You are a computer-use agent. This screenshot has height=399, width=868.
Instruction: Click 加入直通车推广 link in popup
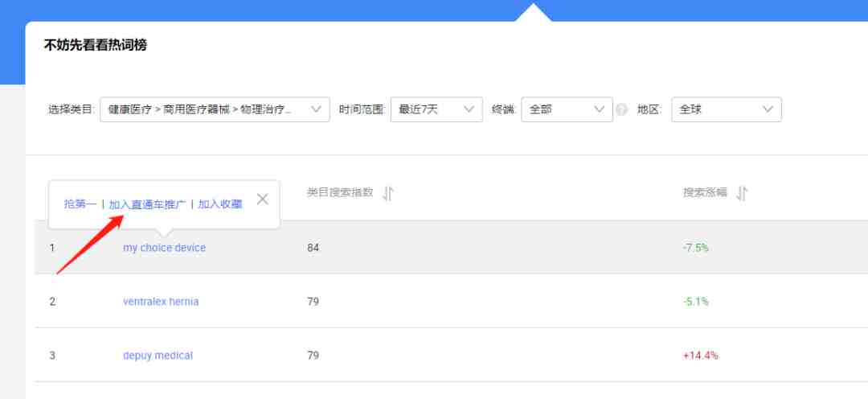[x=147, y=204]
